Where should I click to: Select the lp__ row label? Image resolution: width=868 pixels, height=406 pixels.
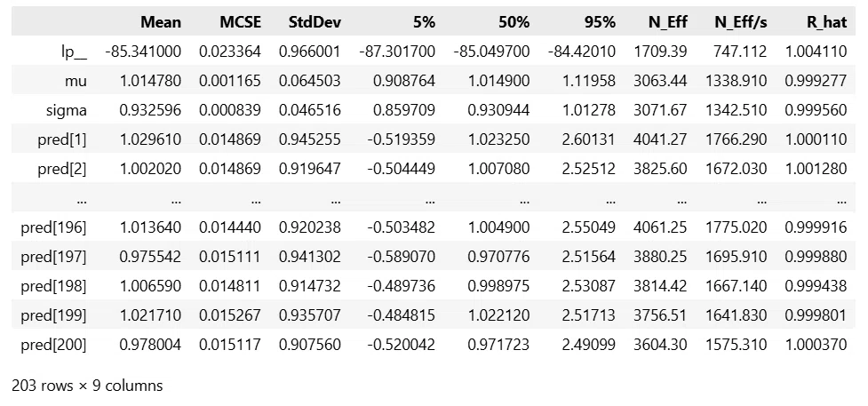point(74,52)
